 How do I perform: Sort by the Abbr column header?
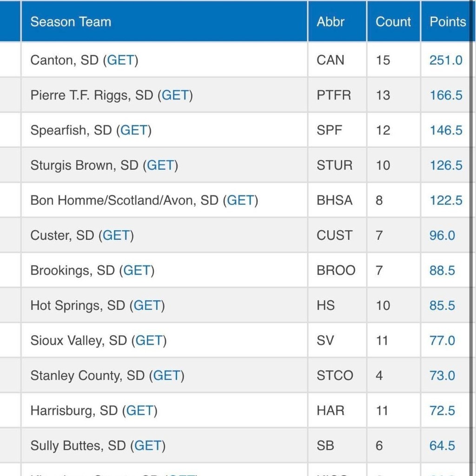tap(331, 22)
